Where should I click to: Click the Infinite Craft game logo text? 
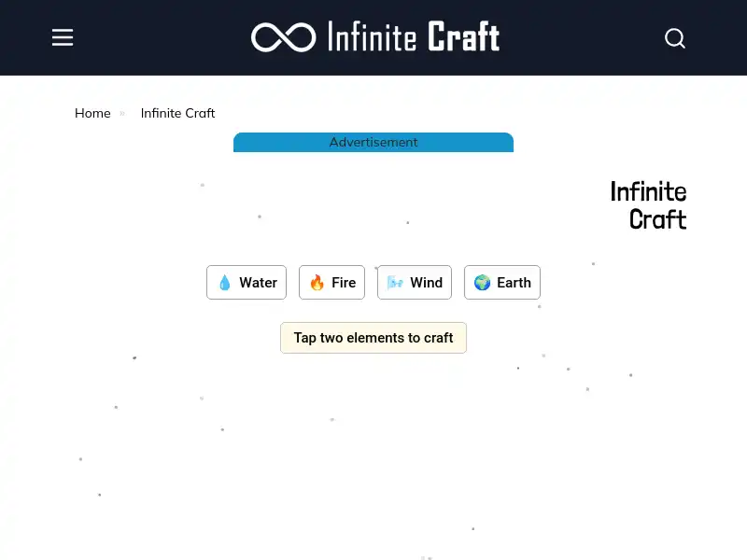(648, 205)
